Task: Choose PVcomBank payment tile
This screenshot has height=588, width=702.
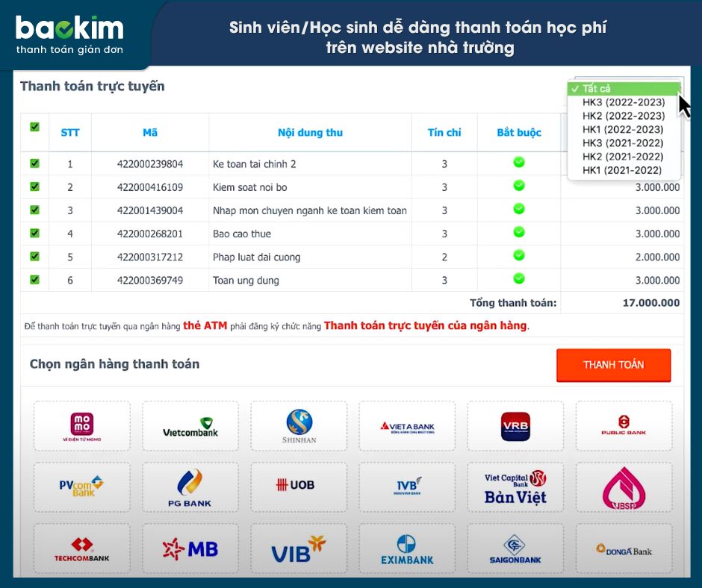Action: pyautogui.click(x=82, y=487)
